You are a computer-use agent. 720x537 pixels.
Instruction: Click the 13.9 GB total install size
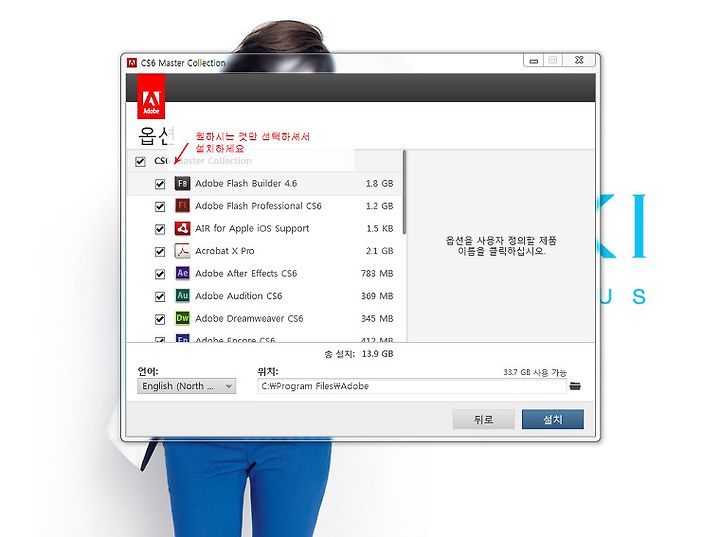pos(377,354)
